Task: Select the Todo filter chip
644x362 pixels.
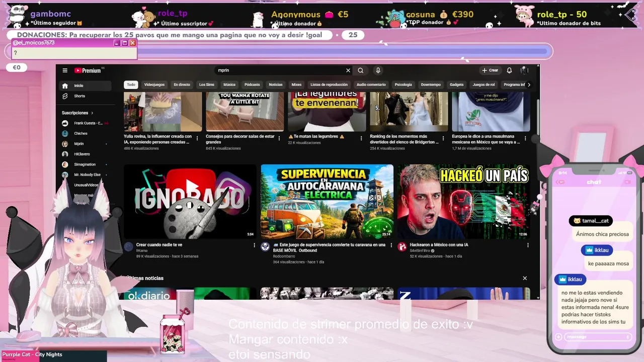Action: (131, 84)
